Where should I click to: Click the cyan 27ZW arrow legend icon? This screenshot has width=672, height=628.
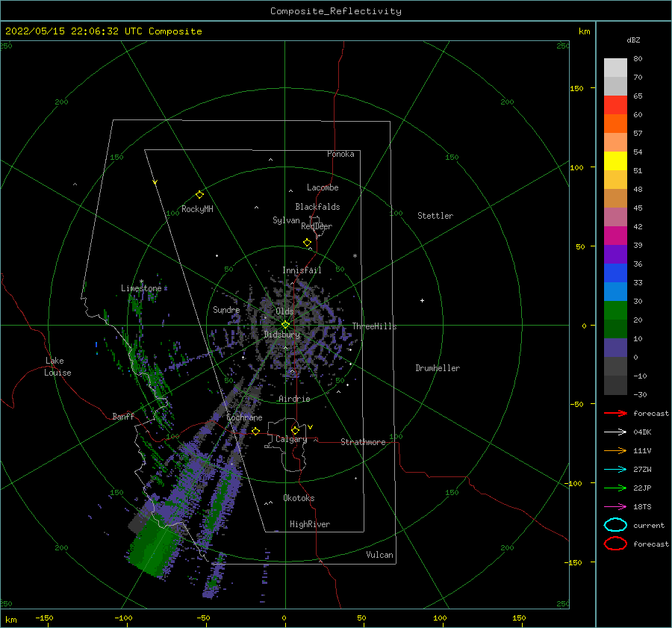pos(615,470)
